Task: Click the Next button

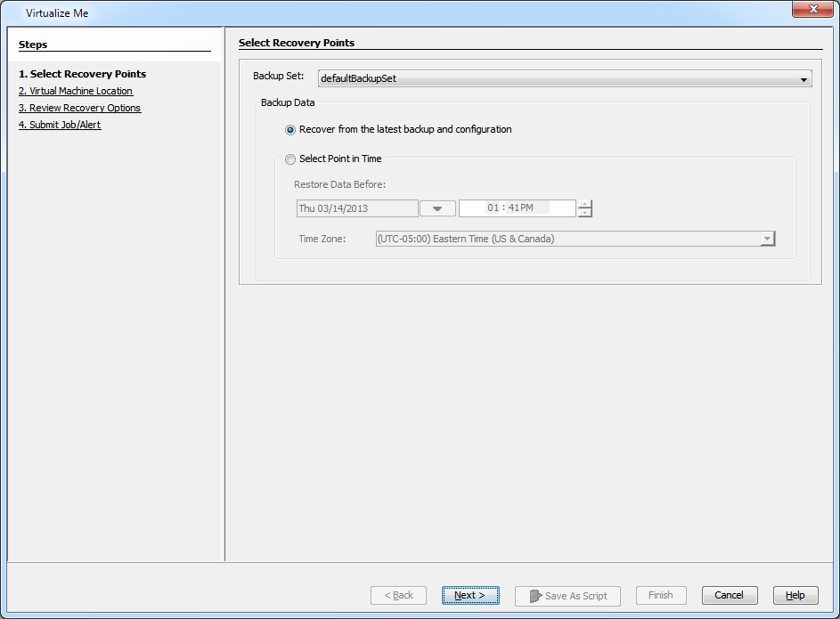Action: (470, 595)
